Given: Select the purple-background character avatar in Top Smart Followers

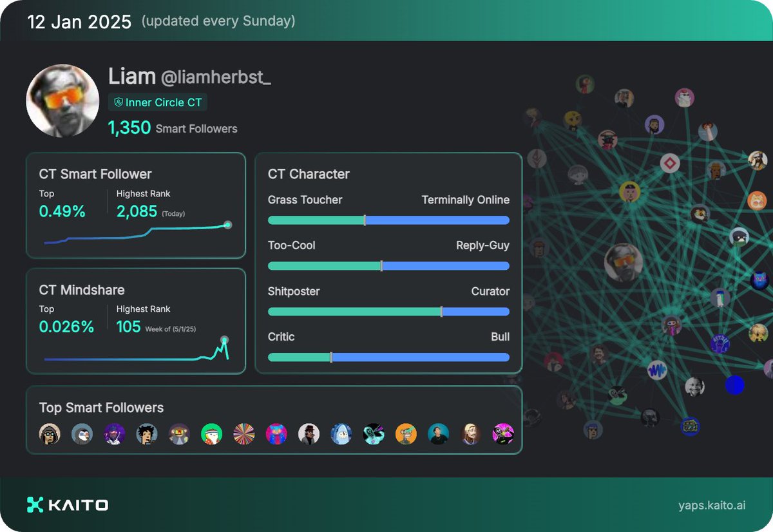Looking at the screenshot, I should (x=115, y=434).
